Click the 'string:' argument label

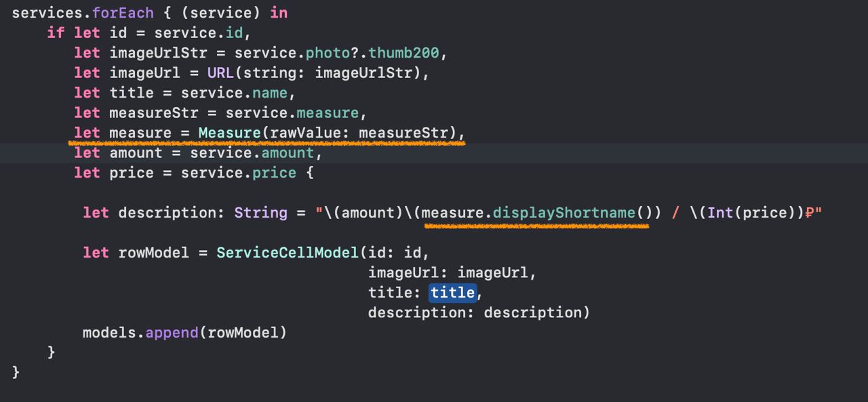click(274, 73)
